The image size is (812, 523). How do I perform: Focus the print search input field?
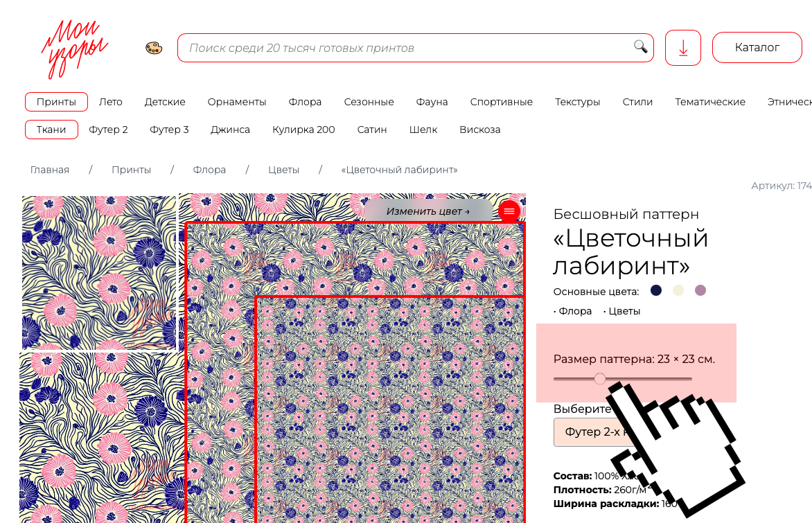(409, 48)
